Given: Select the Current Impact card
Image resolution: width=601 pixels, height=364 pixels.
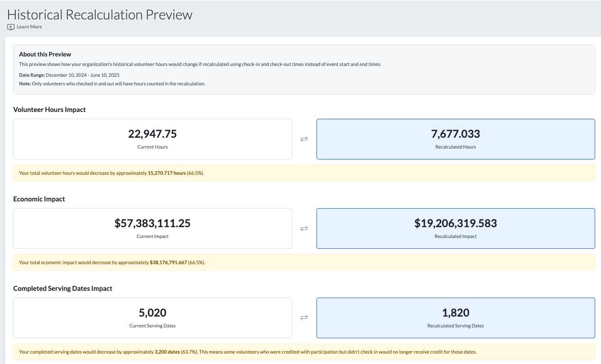Looking at the screenshot, I should click(153, 229).
